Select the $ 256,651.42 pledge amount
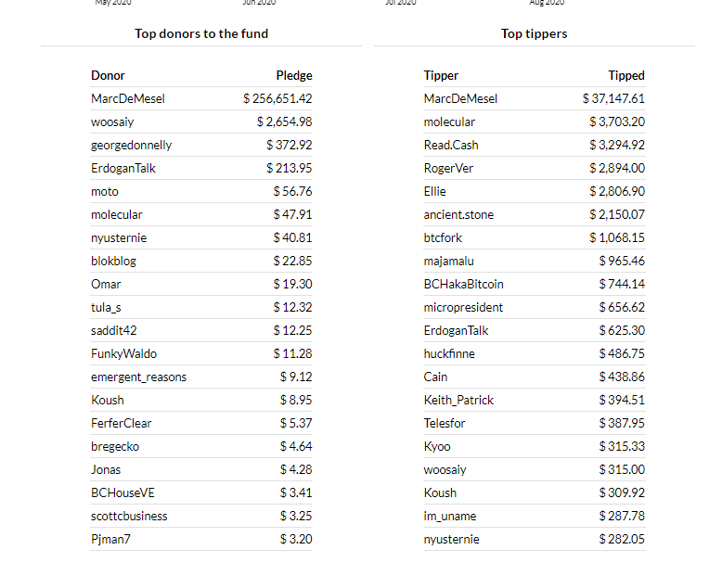This screenshot has width=722, height=588. (277, 98)
